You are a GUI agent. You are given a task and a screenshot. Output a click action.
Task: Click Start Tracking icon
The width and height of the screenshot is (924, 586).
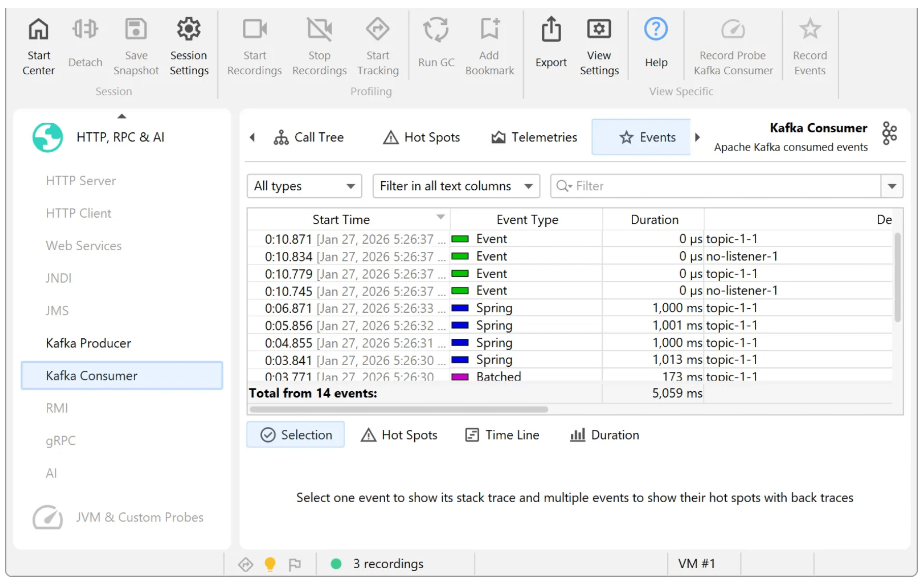[x=378, y=30]
